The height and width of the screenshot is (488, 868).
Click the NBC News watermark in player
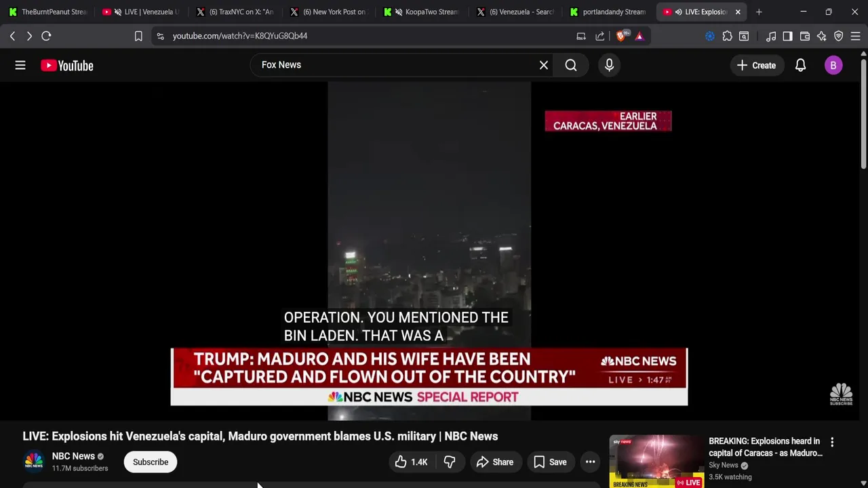click(x=841, y=394)
